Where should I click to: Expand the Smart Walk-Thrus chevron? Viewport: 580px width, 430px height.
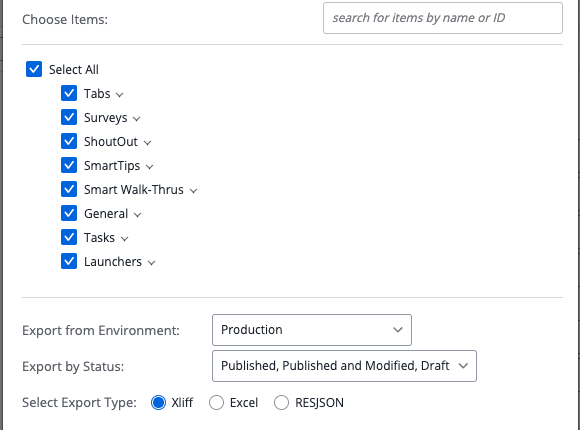pyautogui.click(x=193, y=191)
